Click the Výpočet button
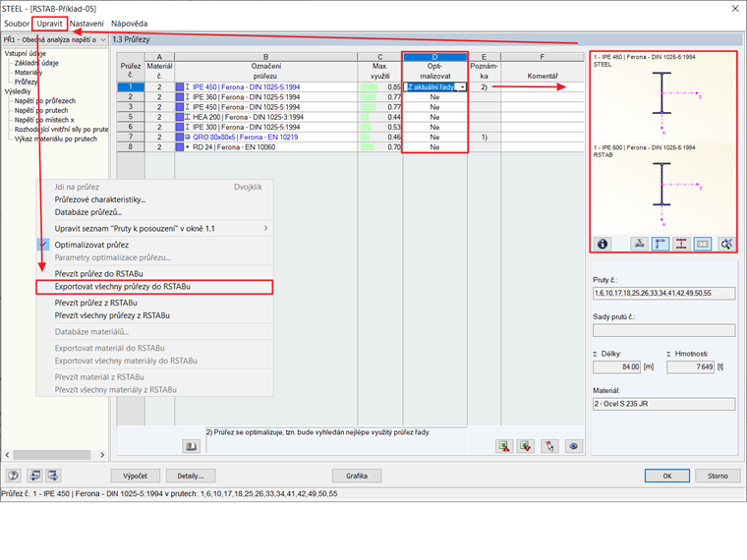This screenshot has width=747, height=560. 135,476
